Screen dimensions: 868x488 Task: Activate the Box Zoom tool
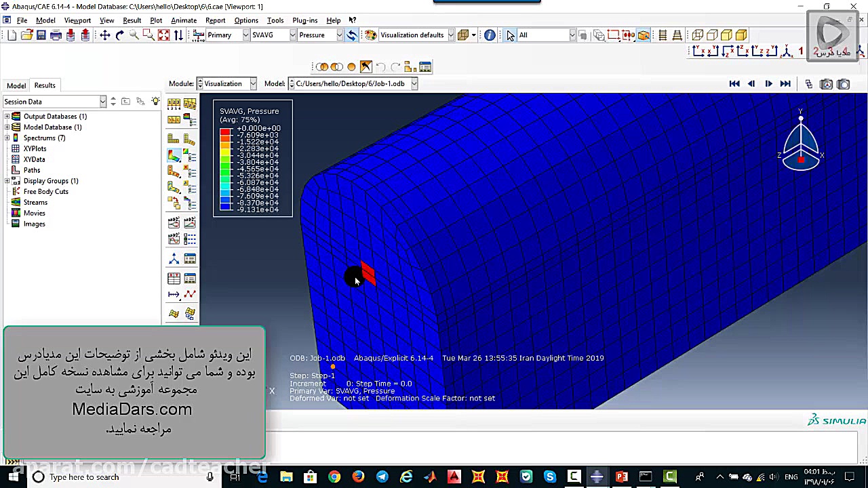tap(149, 35)
